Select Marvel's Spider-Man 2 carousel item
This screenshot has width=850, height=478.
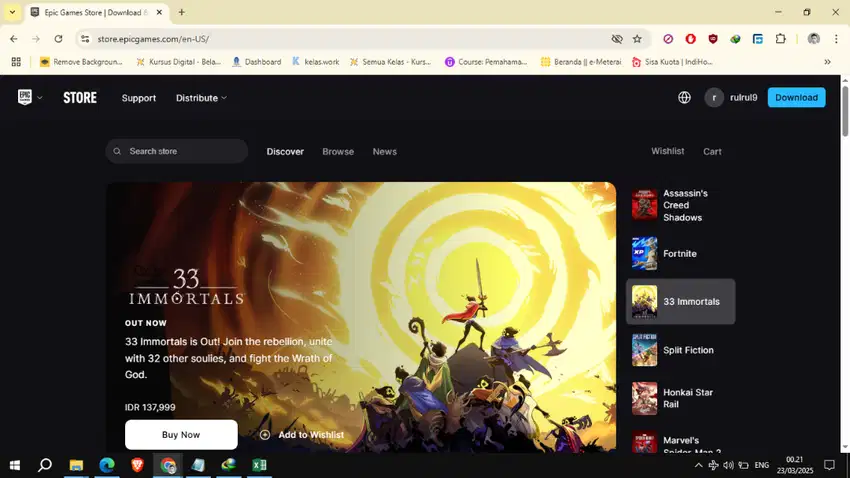pos(680,442)
